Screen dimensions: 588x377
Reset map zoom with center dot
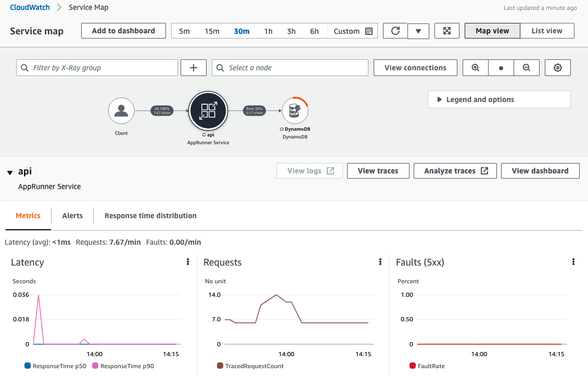coord(501,68)
